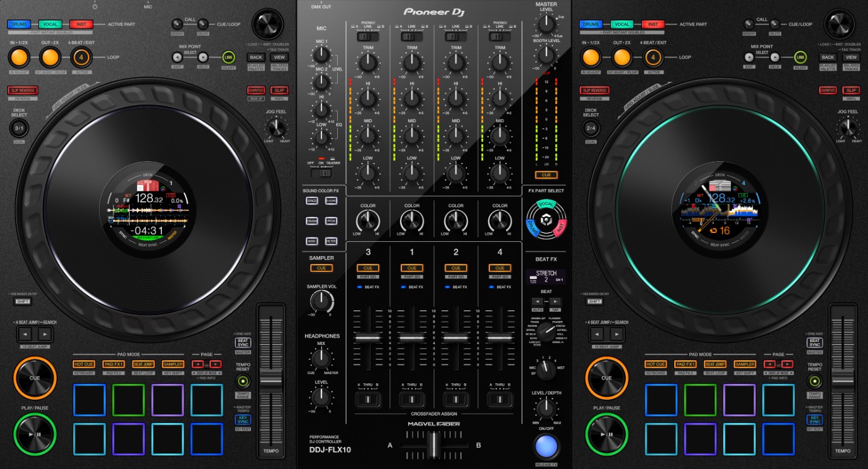This screenshot has height=469, width=868.
Task: Click left deck beat jump forward arrow
Action: point(44,334)
